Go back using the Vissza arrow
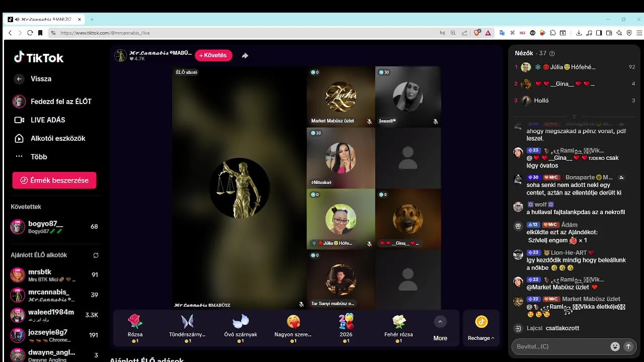644x362 pixels. tap(19, 79)
